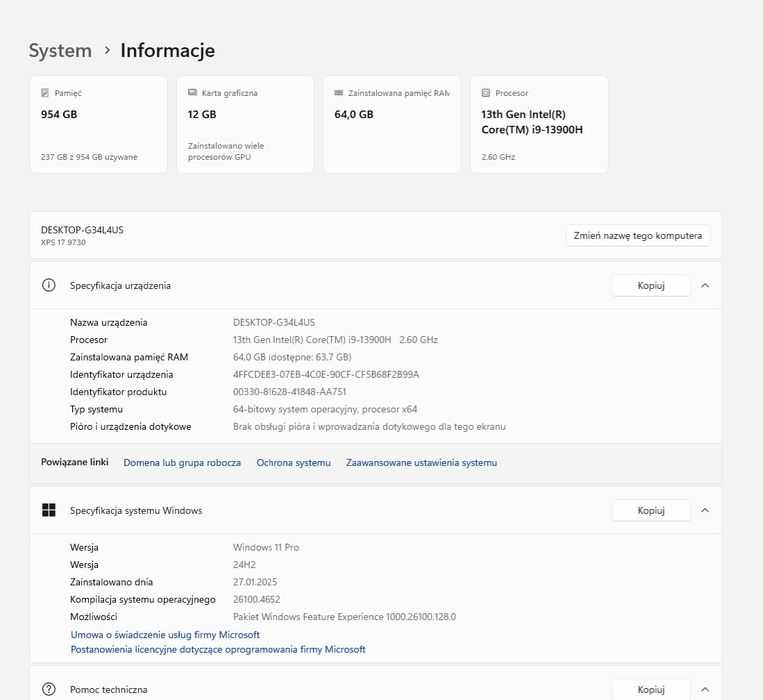Click the Nazwa urządzenia label
Screen dimensions: 763x700
(x=109, y=323)
